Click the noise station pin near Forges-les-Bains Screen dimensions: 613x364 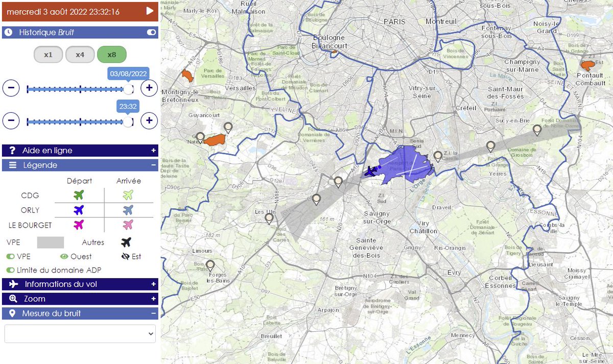[210, 265]
